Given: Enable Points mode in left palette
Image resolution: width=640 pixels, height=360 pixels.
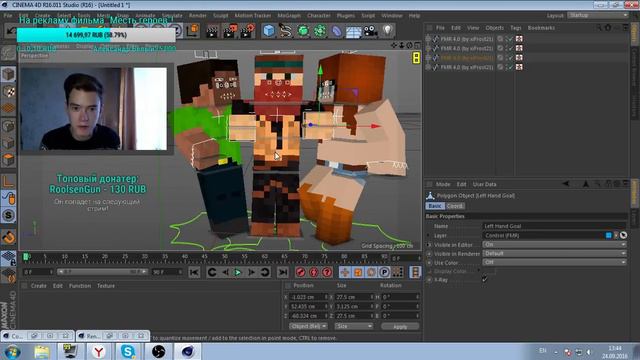Looking at the screenshot, I should [x=8, y=126].
